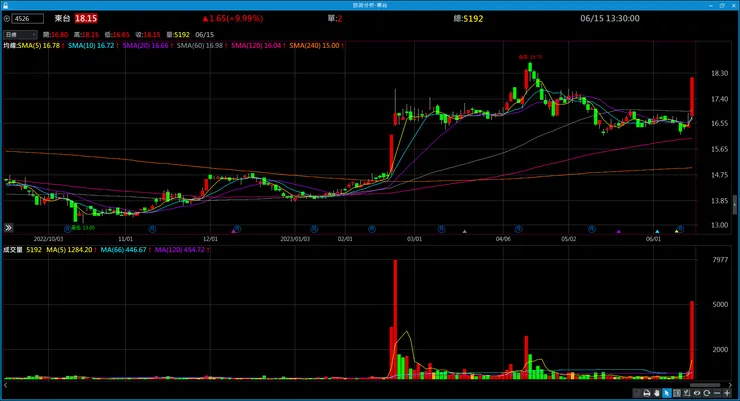The width and height of the screenshot is (740, 401).
Task: Zoom in chart with the plus icon
Action: [x=727, y=393]
